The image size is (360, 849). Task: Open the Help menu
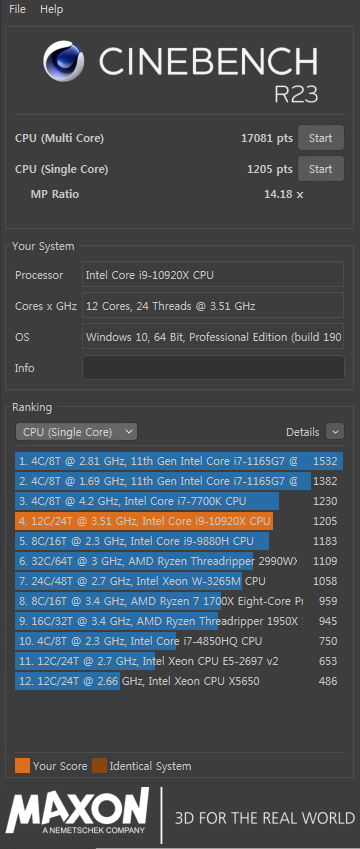point(51,9)
